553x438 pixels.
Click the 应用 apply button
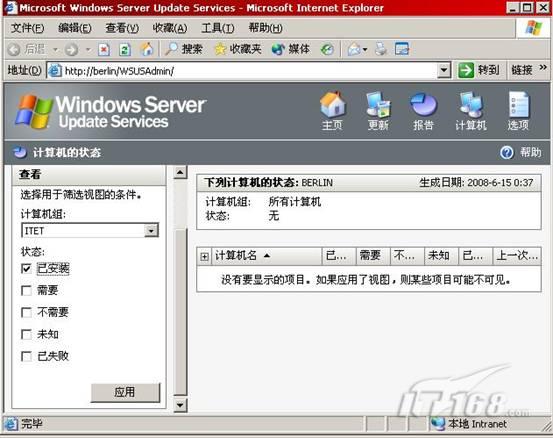click(x=125, y=392)
